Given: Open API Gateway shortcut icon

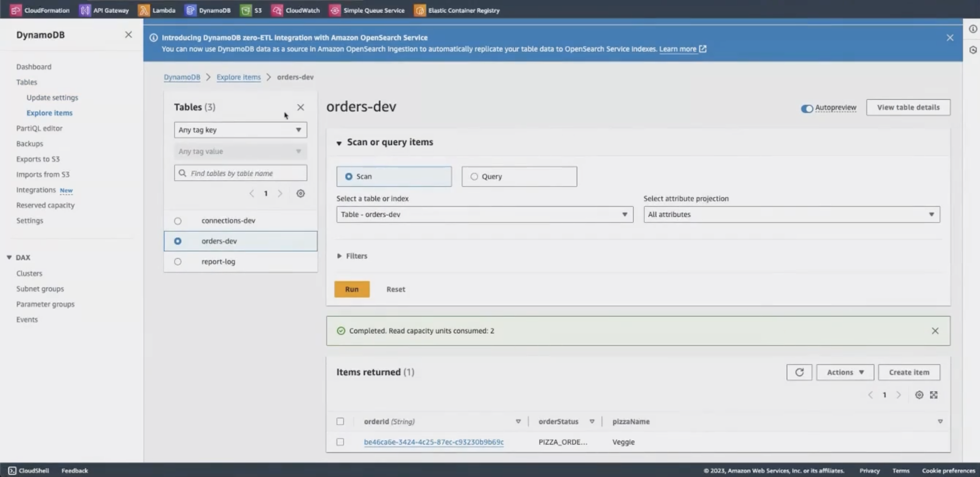Looking at the screenshot, I should coord(85,10).
